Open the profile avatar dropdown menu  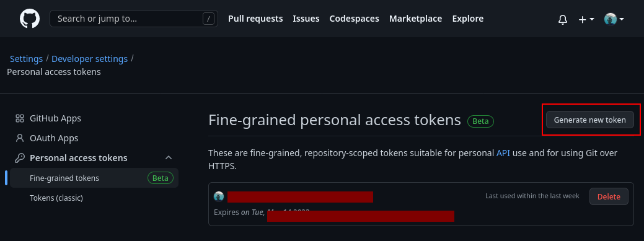tap(614, 19)
